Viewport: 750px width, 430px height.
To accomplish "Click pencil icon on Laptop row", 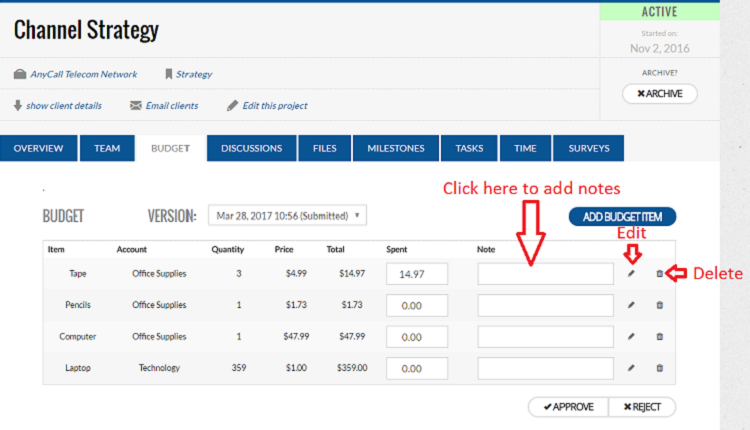I will (x=631, y=368).
